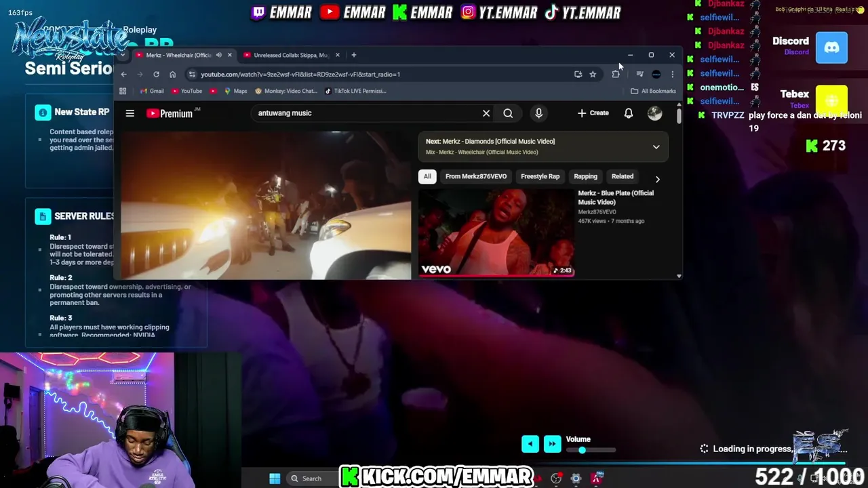Viewport: 868px width, 488px height.
Task: Open the YouTube account avatar menu
Action: 654,113
